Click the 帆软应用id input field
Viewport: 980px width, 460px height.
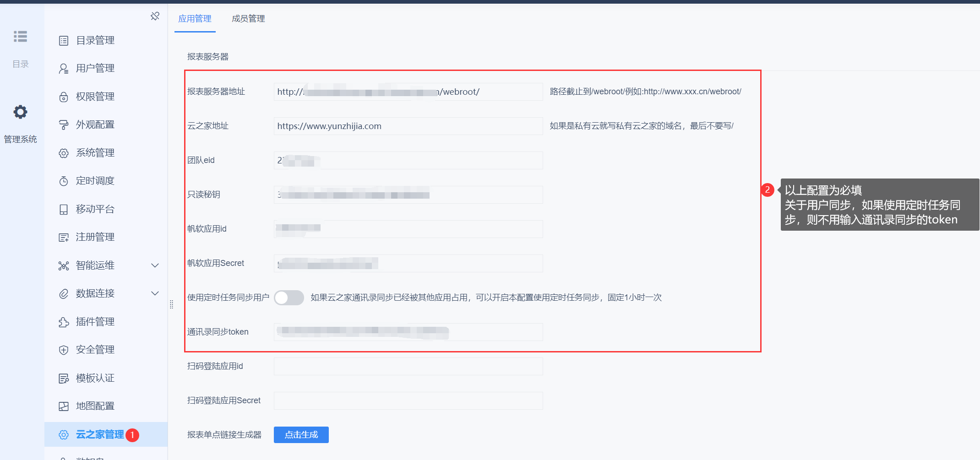tap(408, 229)
